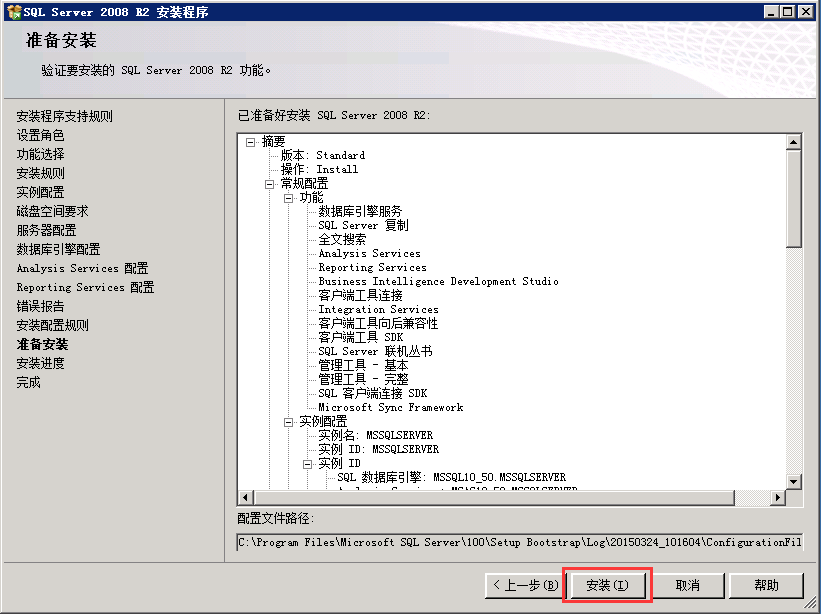The image size is (821, 614).
Task: Click the horizontal scrollbar left arrow
Action: (x=246, y=497)
